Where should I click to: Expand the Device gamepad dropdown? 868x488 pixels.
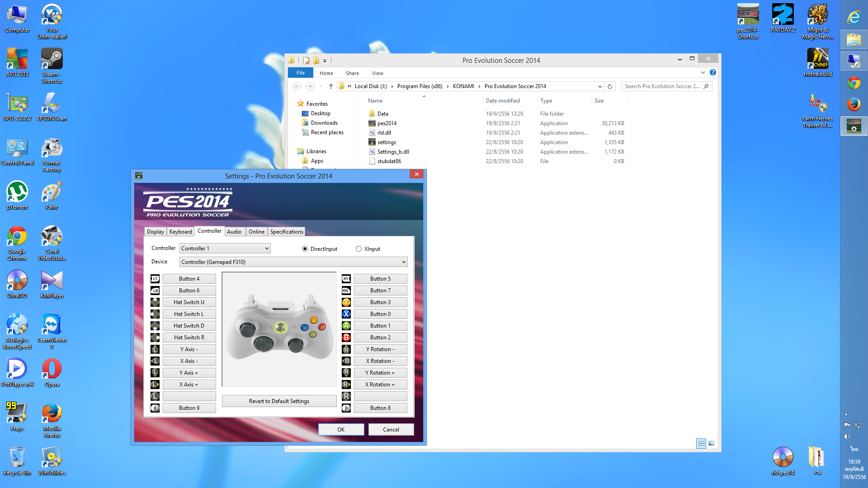point(293,262)
